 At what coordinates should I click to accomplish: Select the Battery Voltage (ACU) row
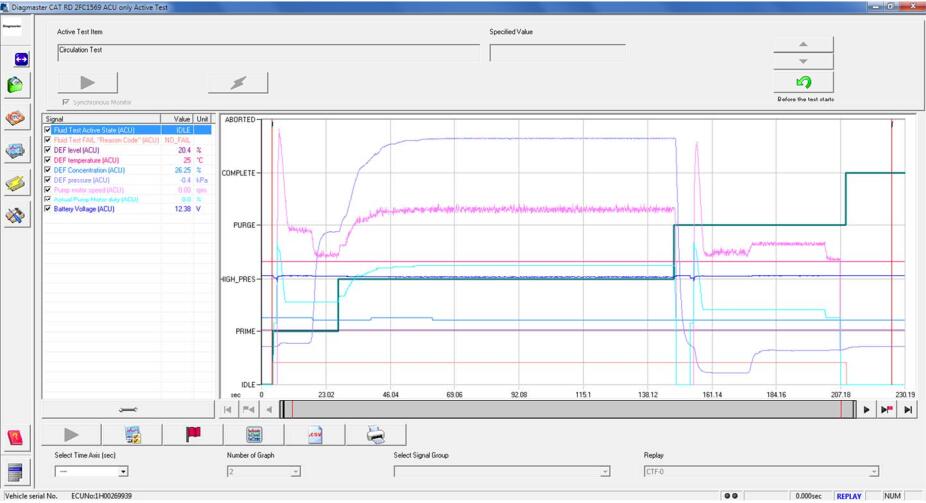point(127,209)
